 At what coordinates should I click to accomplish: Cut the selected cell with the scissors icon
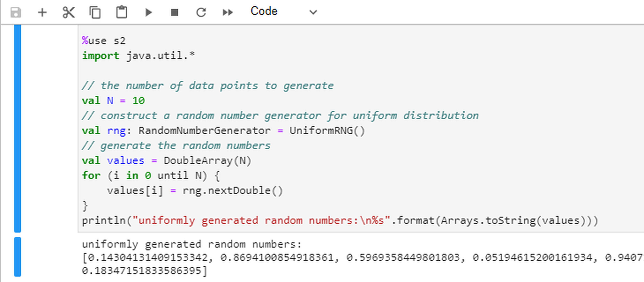pyautogui.click(x=69, y=12)
